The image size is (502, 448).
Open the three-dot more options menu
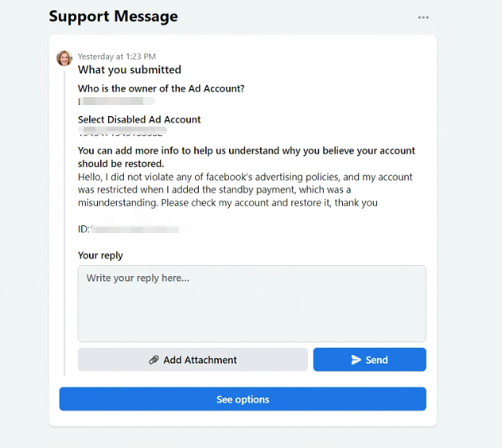pyautogui.click(x=423, y=18)
